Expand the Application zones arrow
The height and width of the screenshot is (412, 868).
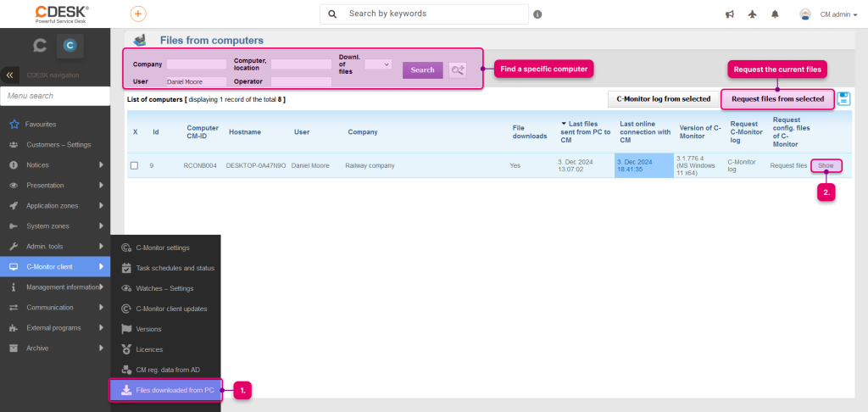point(102,206)
